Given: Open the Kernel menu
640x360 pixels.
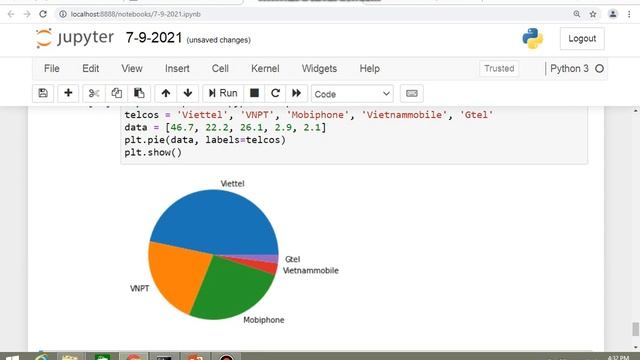Looking at the screenshot, I should (x=265, y=69).
